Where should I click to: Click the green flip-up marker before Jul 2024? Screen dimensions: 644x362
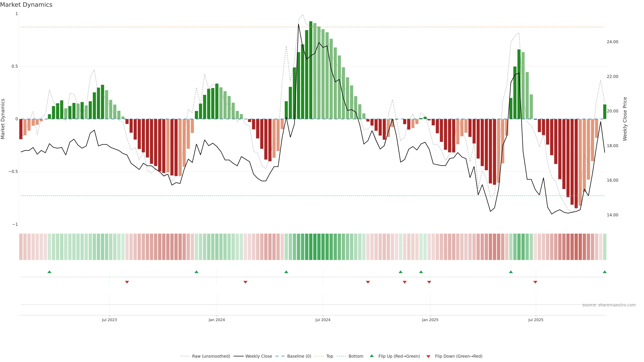(286, 272)
